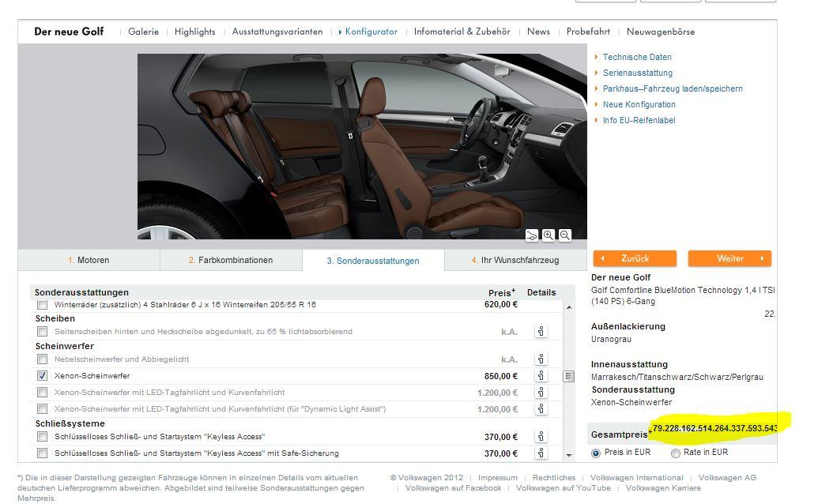Open the Motoren tab
818x504 pixels.
(89, 260)
